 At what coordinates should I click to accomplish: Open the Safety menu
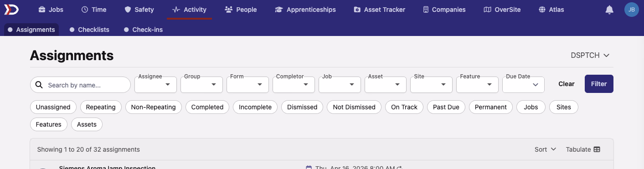click(139, 10)
